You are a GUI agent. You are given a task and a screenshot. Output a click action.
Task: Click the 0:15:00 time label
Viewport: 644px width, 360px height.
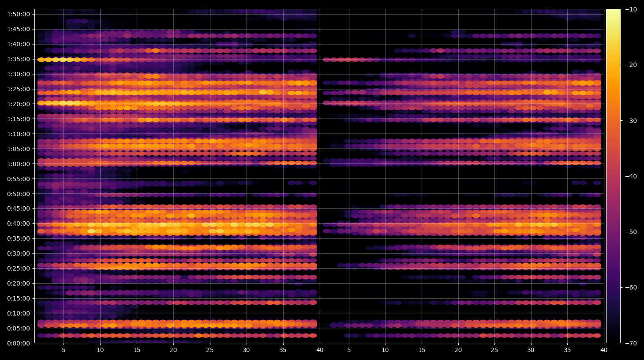click(19, 298)
